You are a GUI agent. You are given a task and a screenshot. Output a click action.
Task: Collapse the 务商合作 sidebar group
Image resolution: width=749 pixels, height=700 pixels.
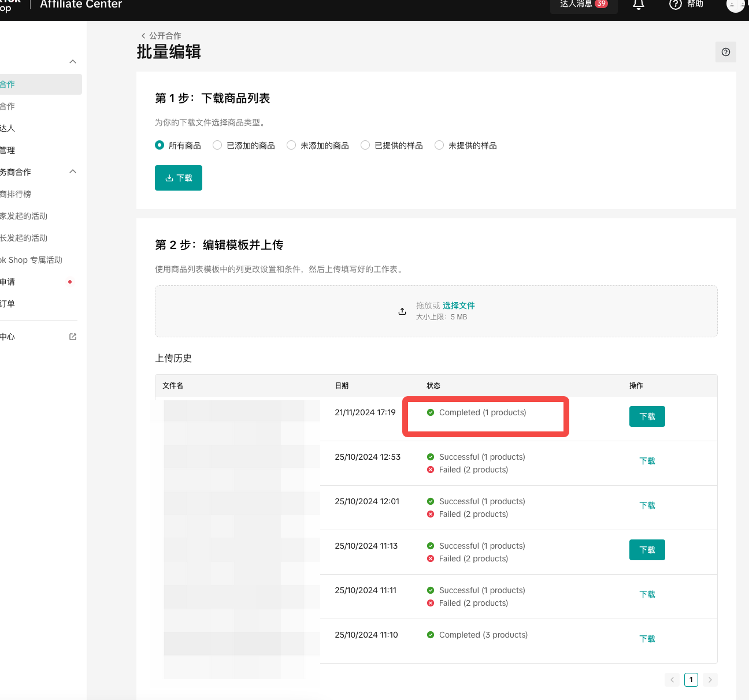tap(73, 172)
